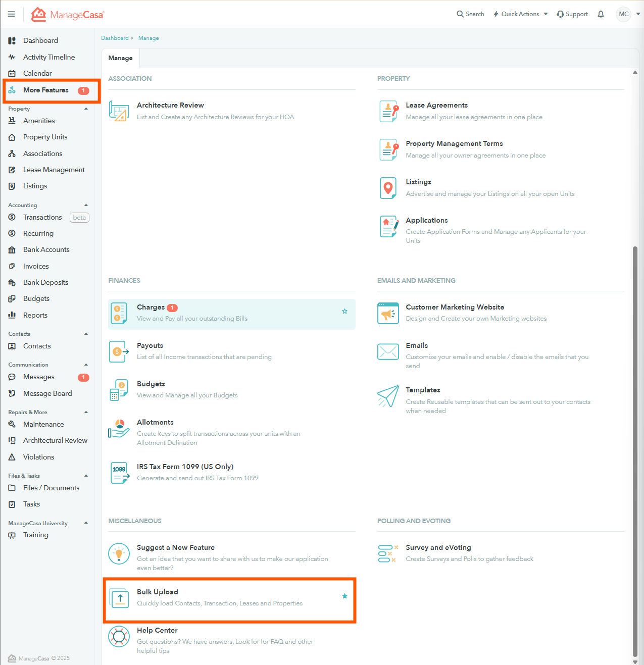Click the vertical scrollbar thumb
This screenshot has height=665, width=644.
635,451
